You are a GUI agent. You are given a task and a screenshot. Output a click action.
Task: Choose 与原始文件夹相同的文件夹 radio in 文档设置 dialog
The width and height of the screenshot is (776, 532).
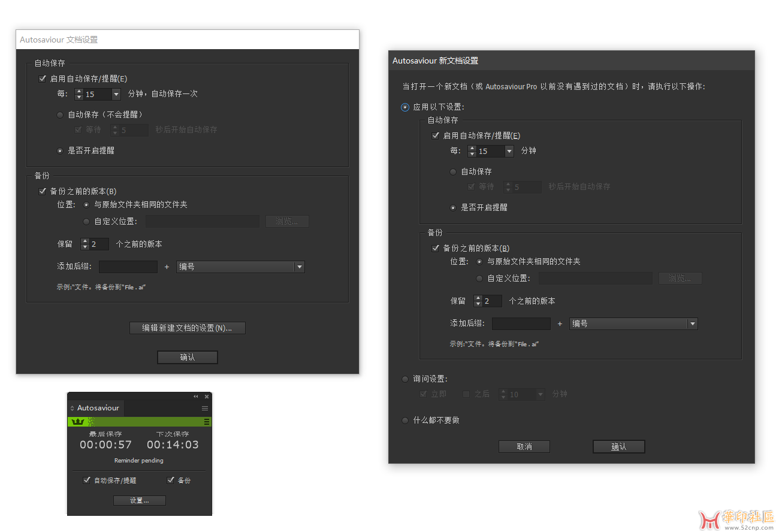pos(86,205)
